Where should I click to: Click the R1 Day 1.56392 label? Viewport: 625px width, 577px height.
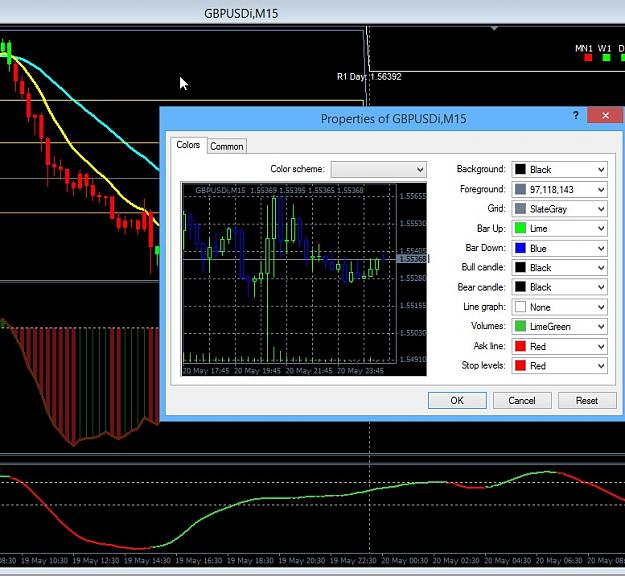pyautogui.click(x=369, y=77)
